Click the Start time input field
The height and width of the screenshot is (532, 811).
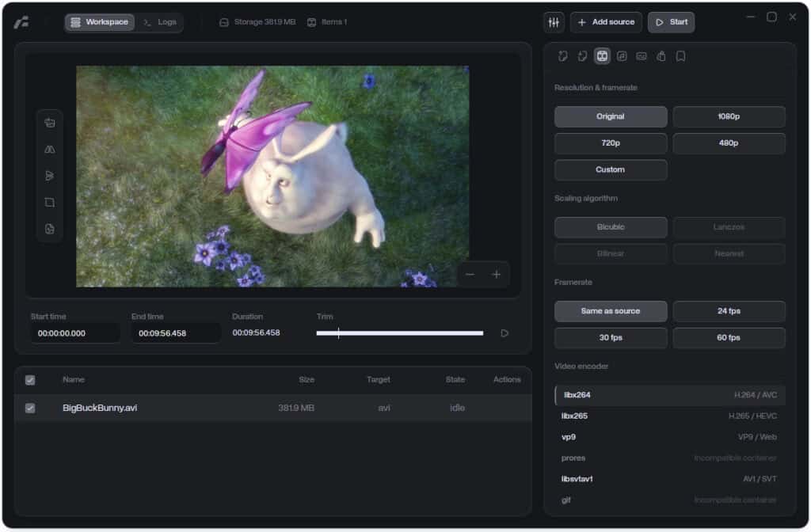(75, 333)
